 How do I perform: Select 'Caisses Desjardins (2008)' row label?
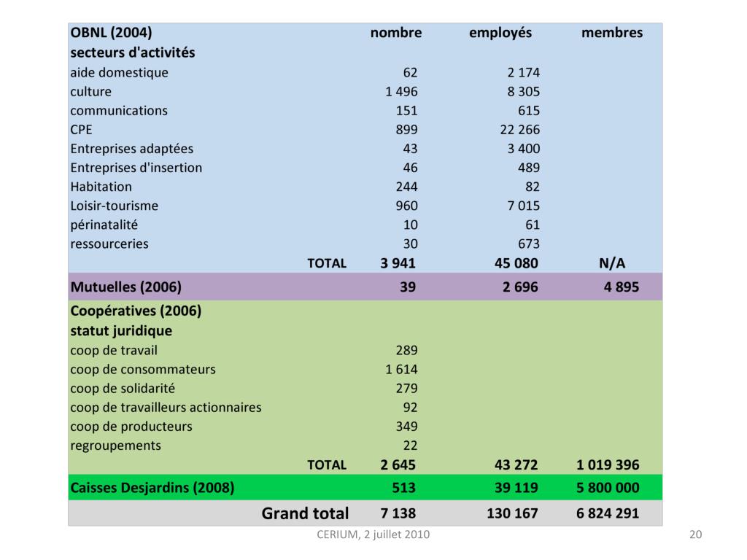coord(152,488)
